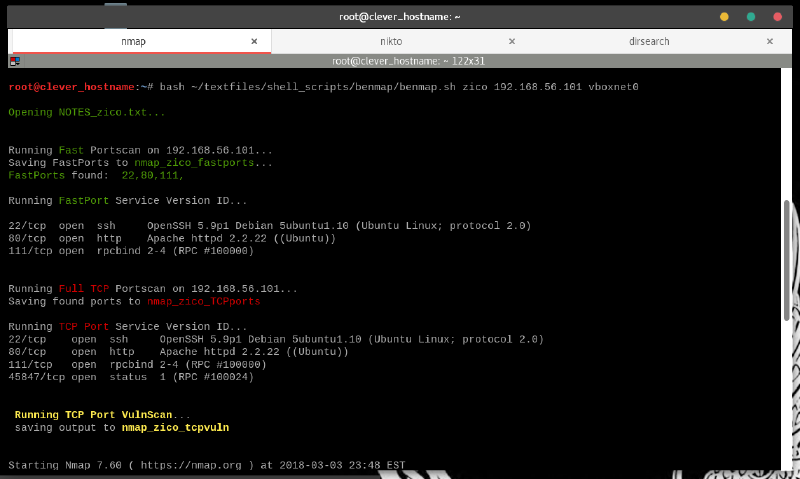
Task: Open the dirsearch tab
Action: (x=650, y=41)
